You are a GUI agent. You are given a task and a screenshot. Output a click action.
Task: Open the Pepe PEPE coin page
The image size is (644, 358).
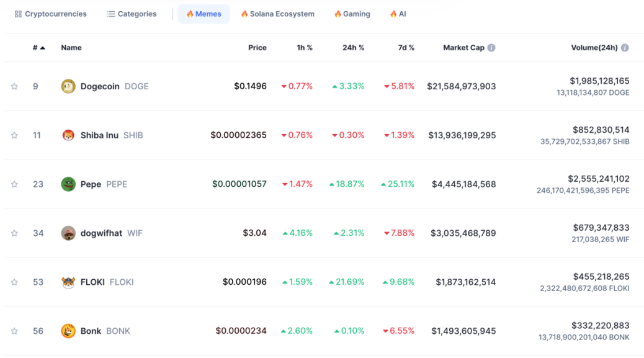point(104,184)
